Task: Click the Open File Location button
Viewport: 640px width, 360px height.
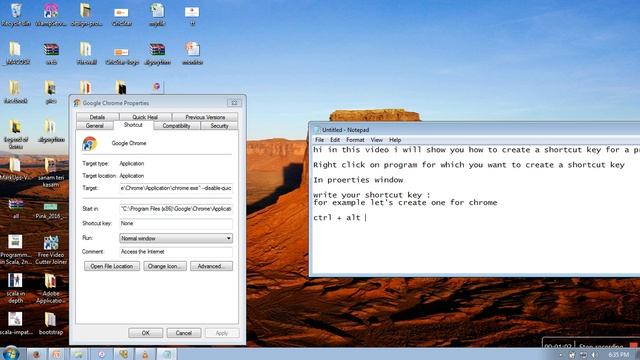Action: click(x=112, y=266)
